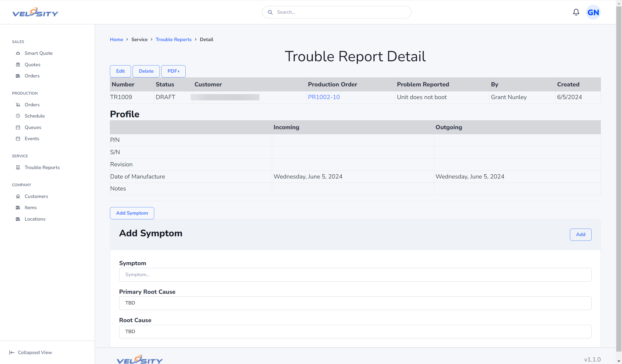Open Smart Quote from the sidebar
Image resolution: width=622 pixels, height=364 pixels.
[39, 53]
